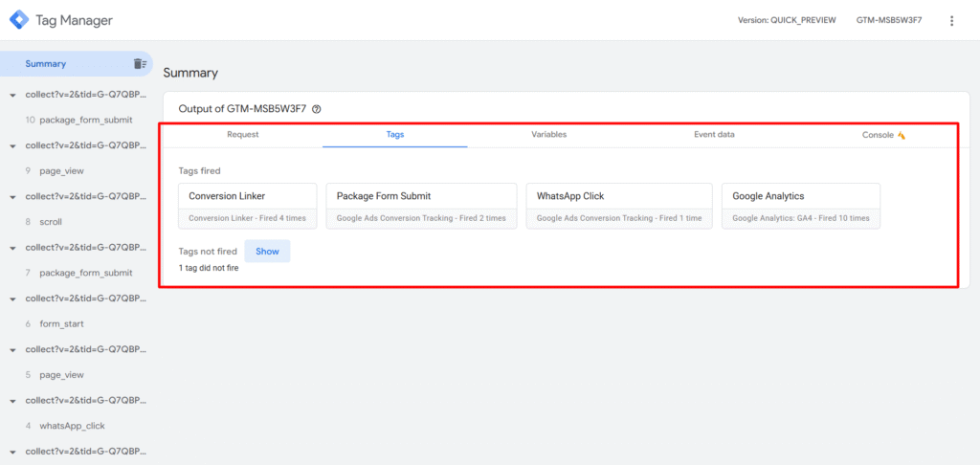Viewport: 980px width, 465px height.
Task: Select event 4 whatsApp_click
Action: [x=72, y=426]
